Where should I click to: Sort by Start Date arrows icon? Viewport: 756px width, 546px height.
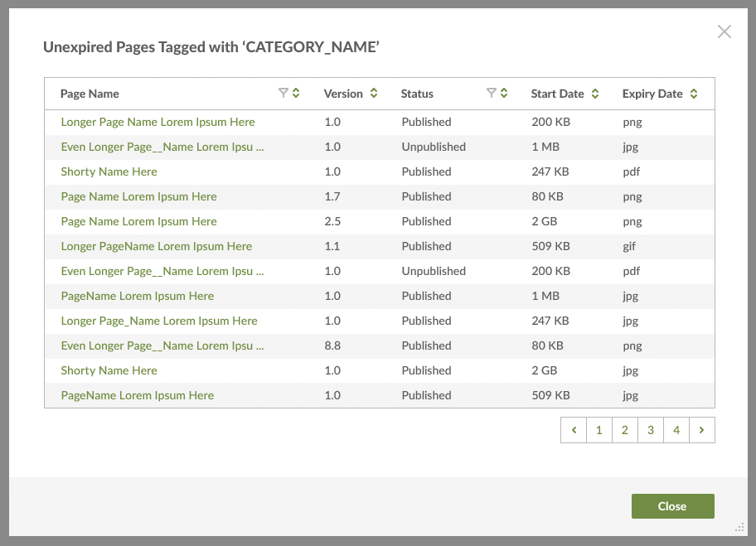click(x=594, y=94)
